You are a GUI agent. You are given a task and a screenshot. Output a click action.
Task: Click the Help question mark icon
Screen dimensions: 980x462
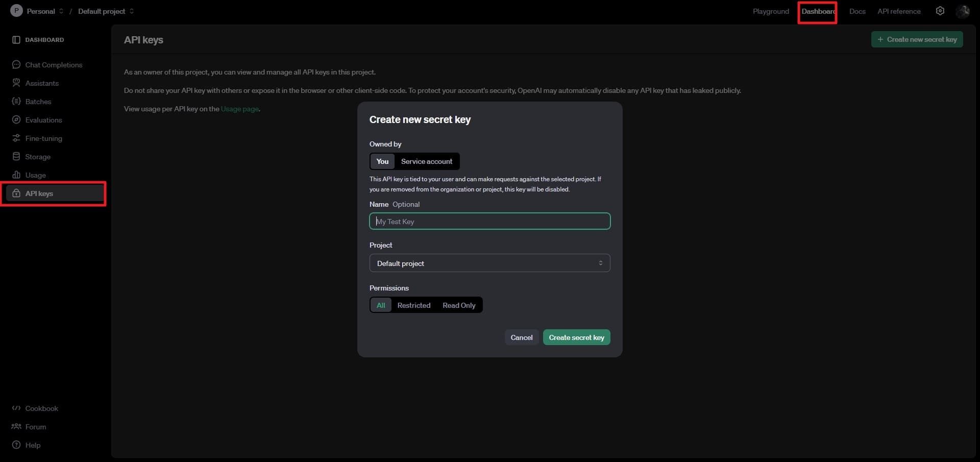point(16,445)
